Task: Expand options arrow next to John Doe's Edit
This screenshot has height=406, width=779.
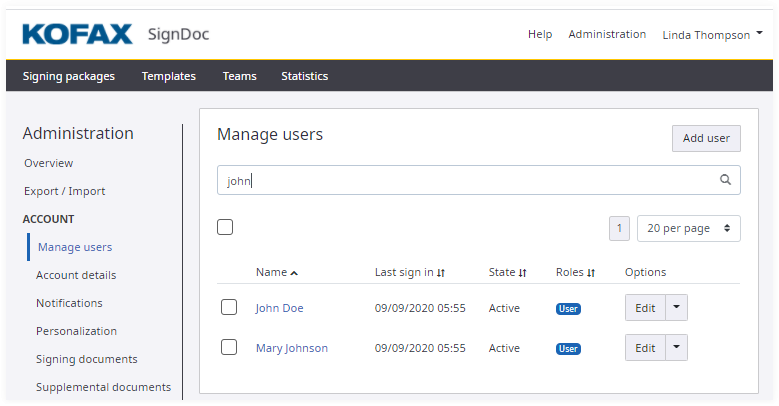Action: (677, 308)
